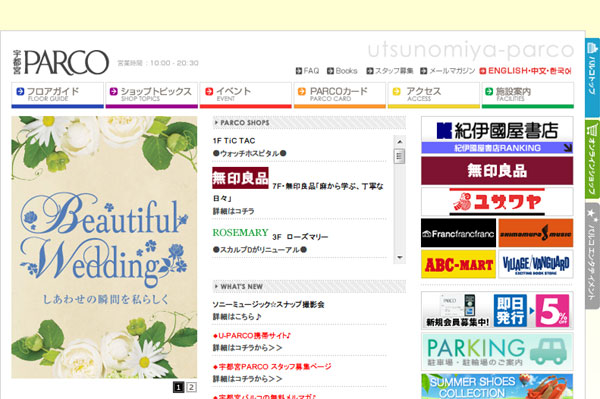Click scroll-up arrow in PARCO SHOPS list
This screenshot has height=399, width=600.
coord(399,142)
